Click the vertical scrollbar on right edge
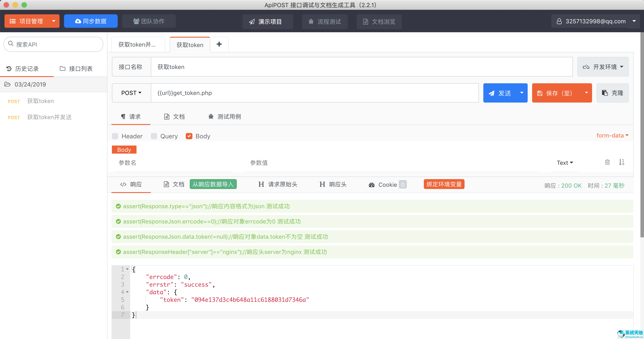 (x=642, y=135)
